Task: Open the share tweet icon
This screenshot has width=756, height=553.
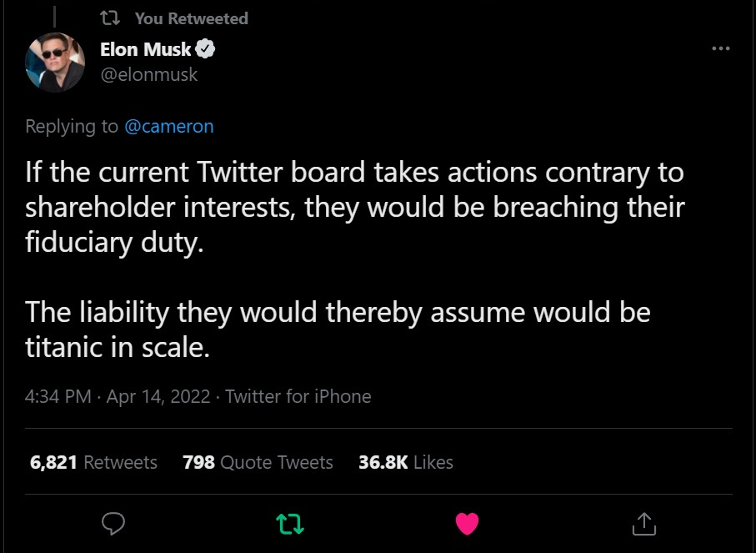Action: pyautogui.click(x=644, y=523)
